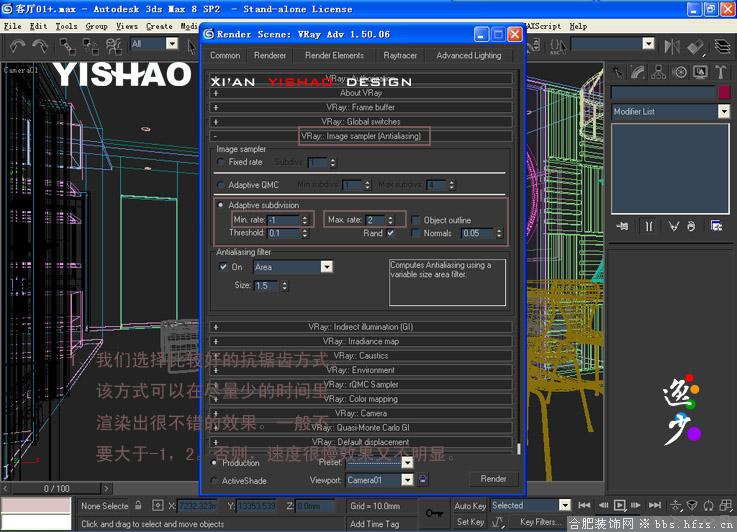Switch to the Raytracer tab

400,55
